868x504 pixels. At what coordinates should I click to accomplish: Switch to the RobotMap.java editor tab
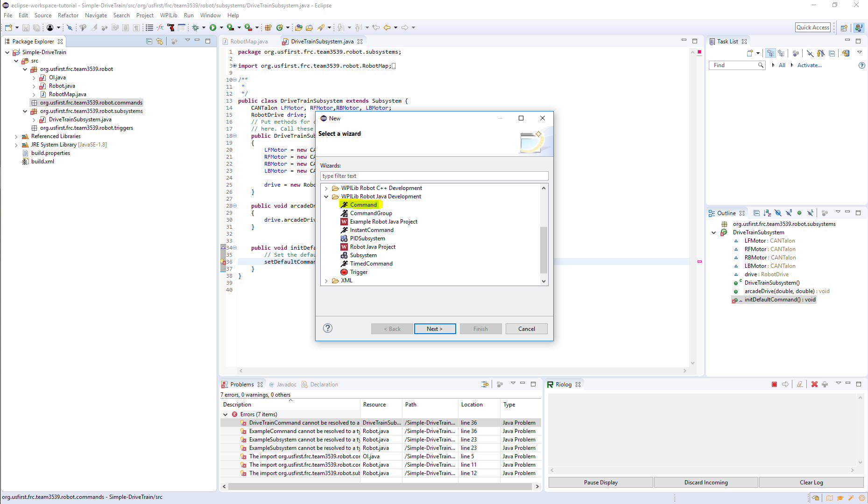click(248, 41)
